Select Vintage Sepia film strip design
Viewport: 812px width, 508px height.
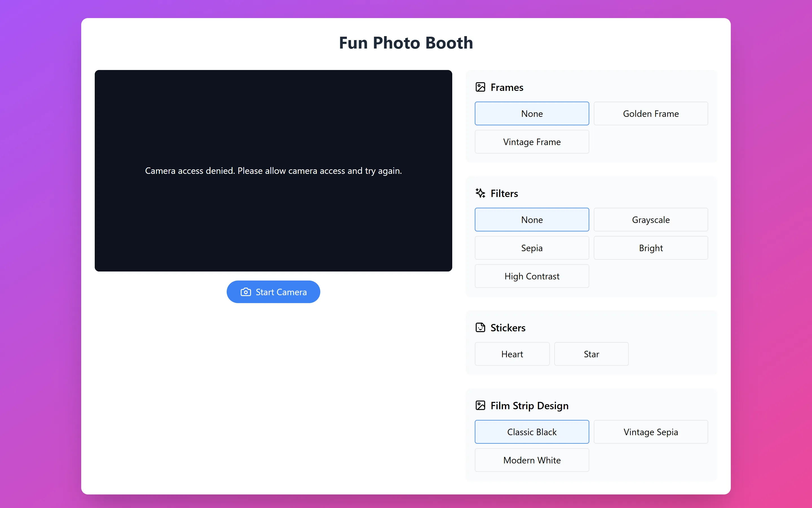tap(651, 432)
